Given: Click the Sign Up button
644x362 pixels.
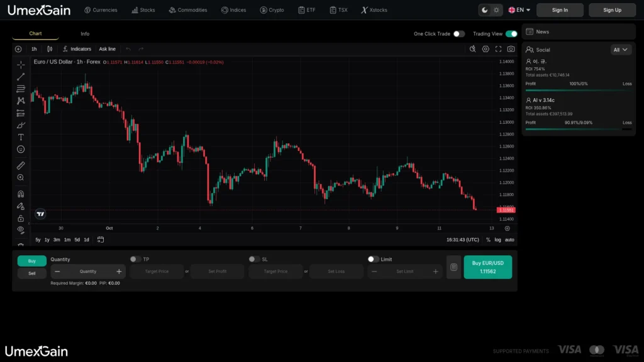Looking at the screenshot, I should point(612,10).
